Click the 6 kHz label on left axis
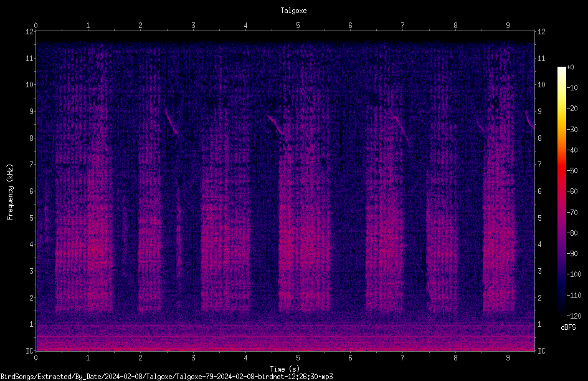 (x=32, y=191)
